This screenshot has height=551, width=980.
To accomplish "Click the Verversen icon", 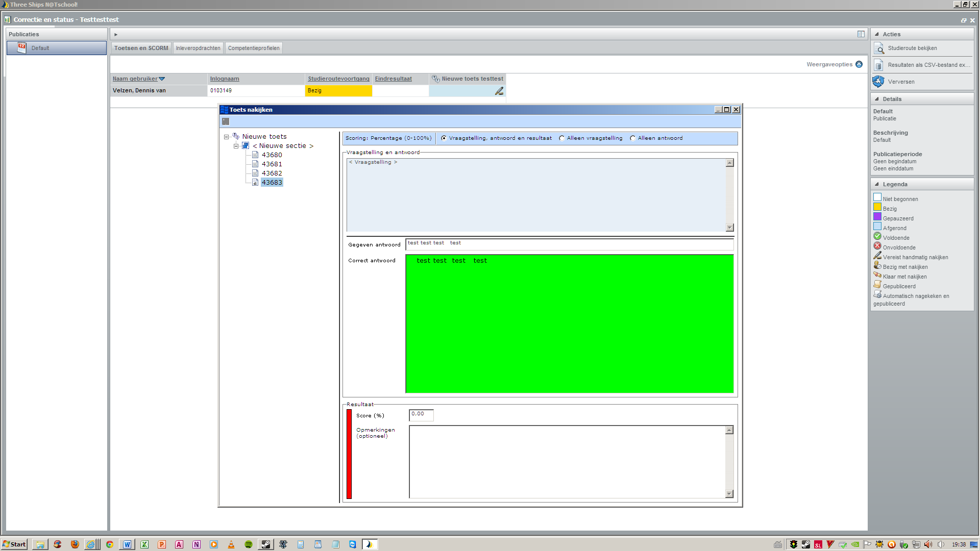I will tap(879, 82).
